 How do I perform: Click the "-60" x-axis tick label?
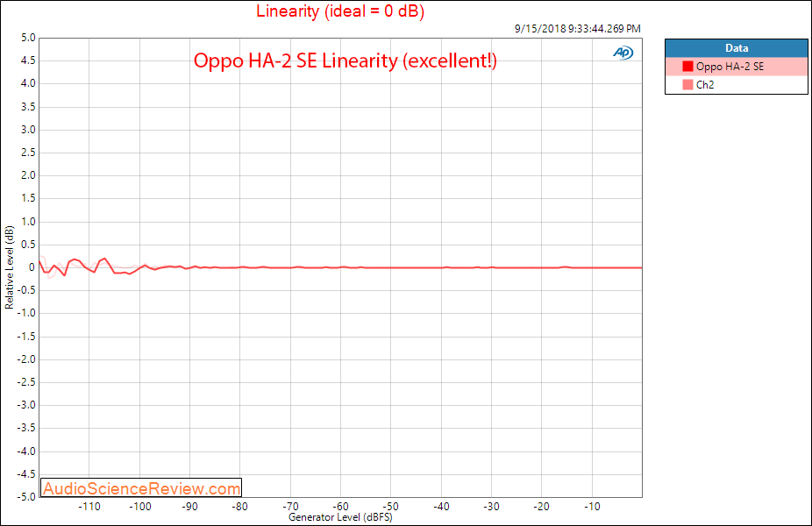(x=341, y=507)
